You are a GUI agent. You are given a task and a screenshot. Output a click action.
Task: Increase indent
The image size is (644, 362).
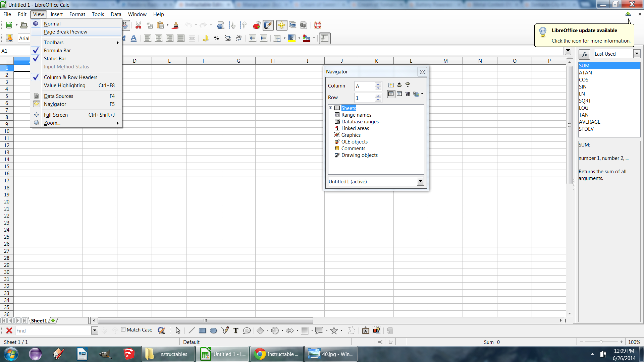(x=264, y=38)
